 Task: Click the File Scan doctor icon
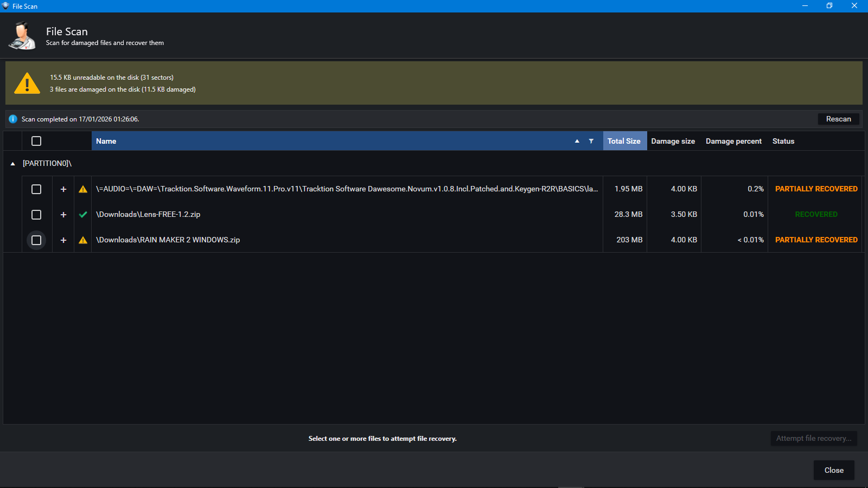pos(22,35)
